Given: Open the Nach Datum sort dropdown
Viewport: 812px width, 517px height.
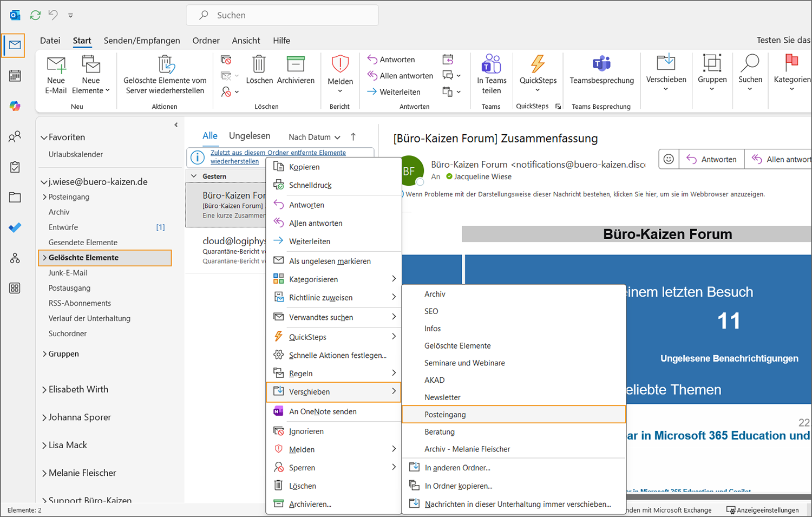Looking at the screenshot, I should (314, 138).
